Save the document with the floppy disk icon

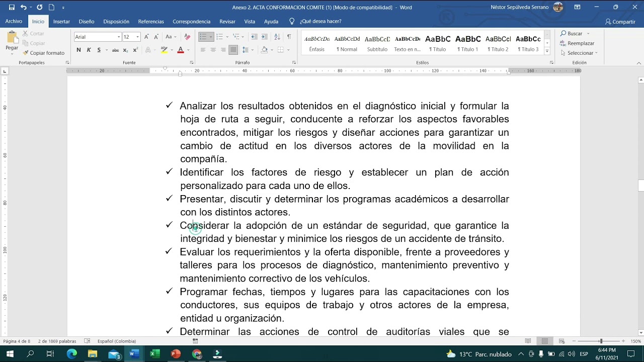coord(12,8)
